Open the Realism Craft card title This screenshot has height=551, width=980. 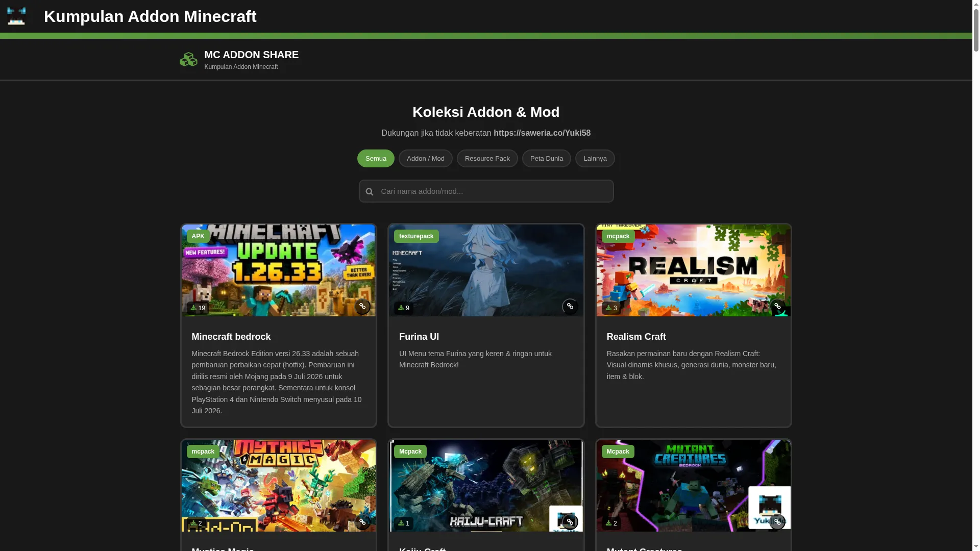[x=636, y=337]
